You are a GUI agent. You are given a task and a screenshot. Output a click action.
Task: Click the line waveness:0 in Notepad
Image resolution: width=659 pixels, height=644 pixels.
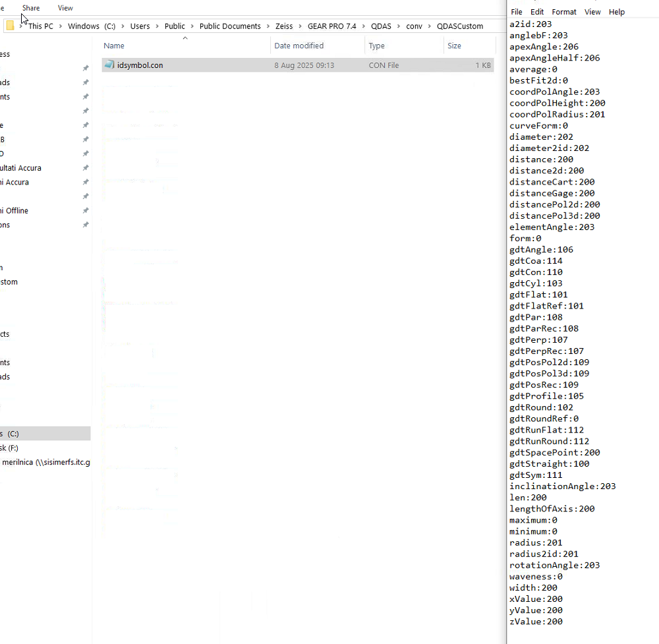(x=536, y=576)
